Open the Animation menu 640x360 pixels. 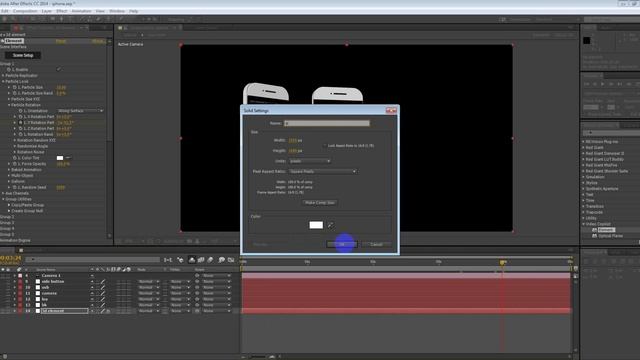click(81, 11)
